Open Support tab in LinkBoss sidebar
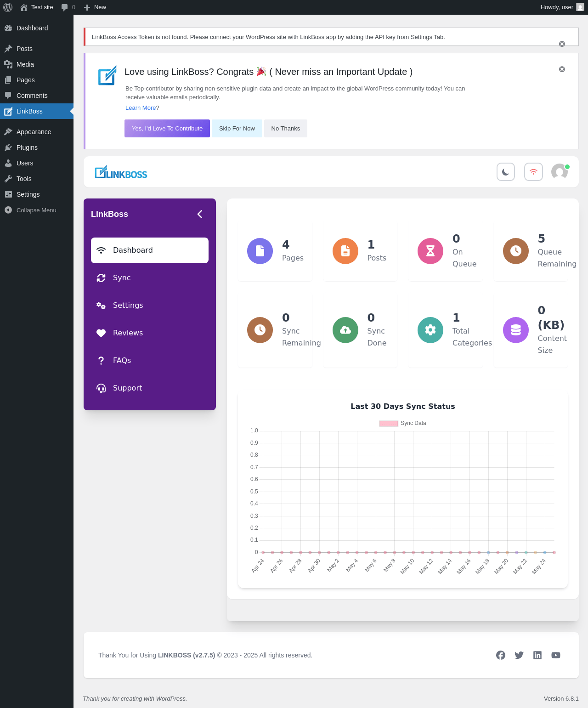This screenshot has height=708, width=588. 150,388
